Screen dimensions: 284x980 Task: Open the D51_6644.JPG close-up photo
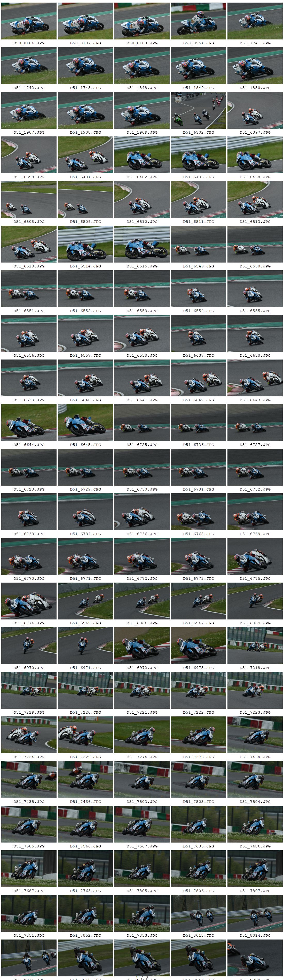pyautogui.click(x=29, y=422)
